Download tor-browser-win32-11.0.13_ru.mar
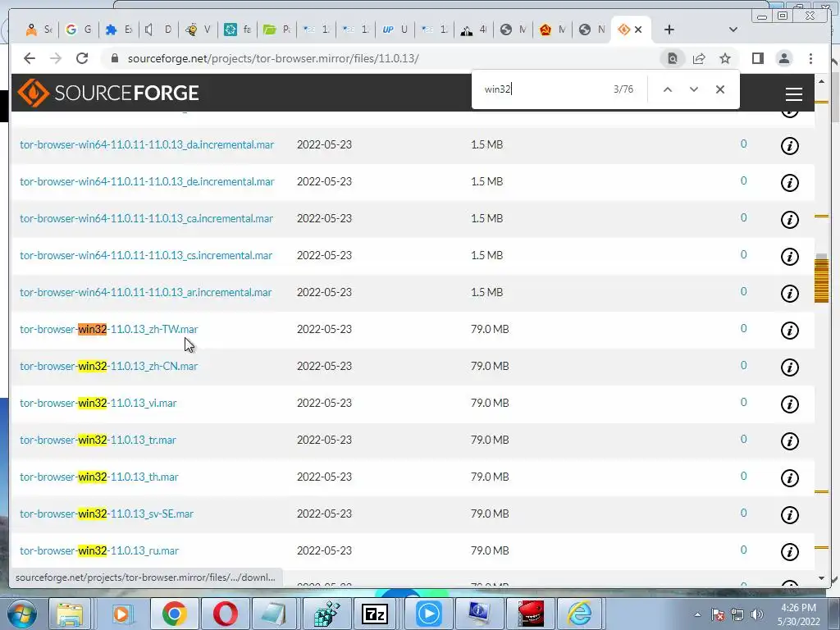 [99, 550]
